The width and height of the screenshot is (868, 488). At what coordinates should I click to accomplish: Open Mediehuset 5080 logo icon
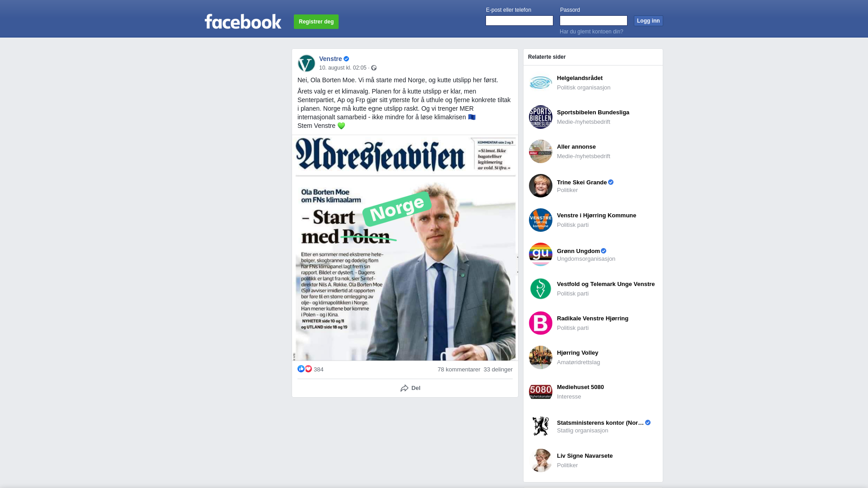point(541,392)
